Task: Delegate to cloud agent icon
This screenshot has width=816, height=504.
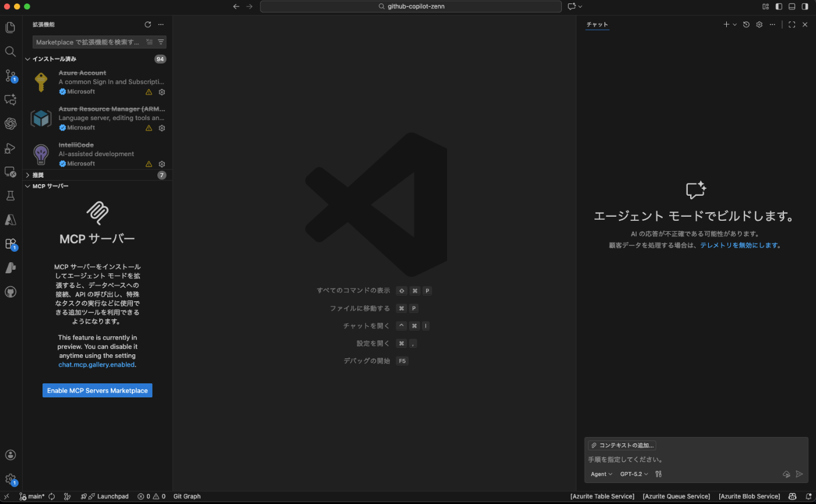Action: [786, 474]
